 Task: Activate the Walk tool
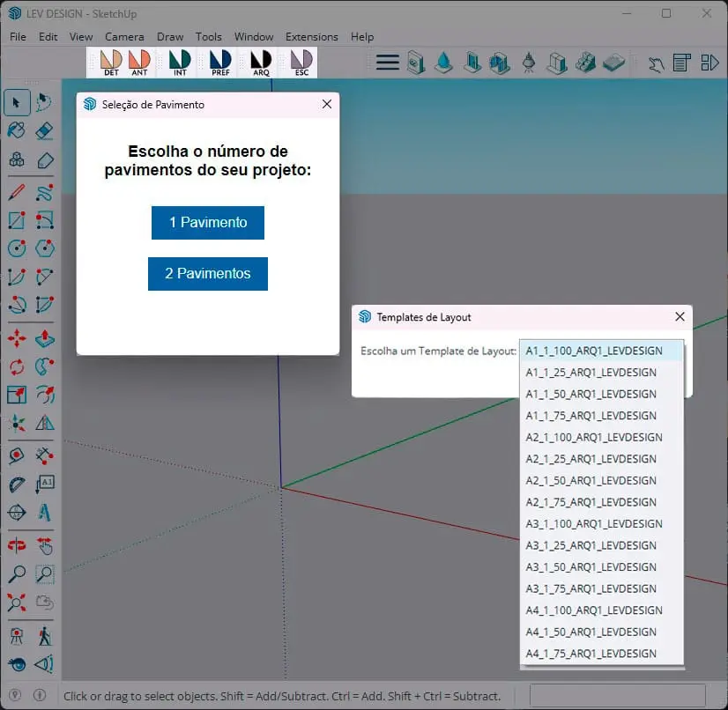pyautogui.click(x=45, y=636)
